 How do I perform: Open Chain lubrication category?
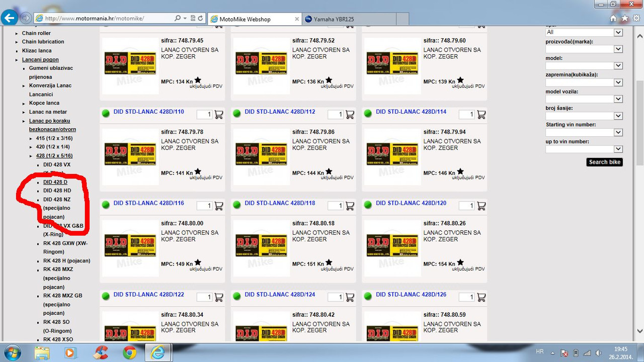(x=43, y=42)
